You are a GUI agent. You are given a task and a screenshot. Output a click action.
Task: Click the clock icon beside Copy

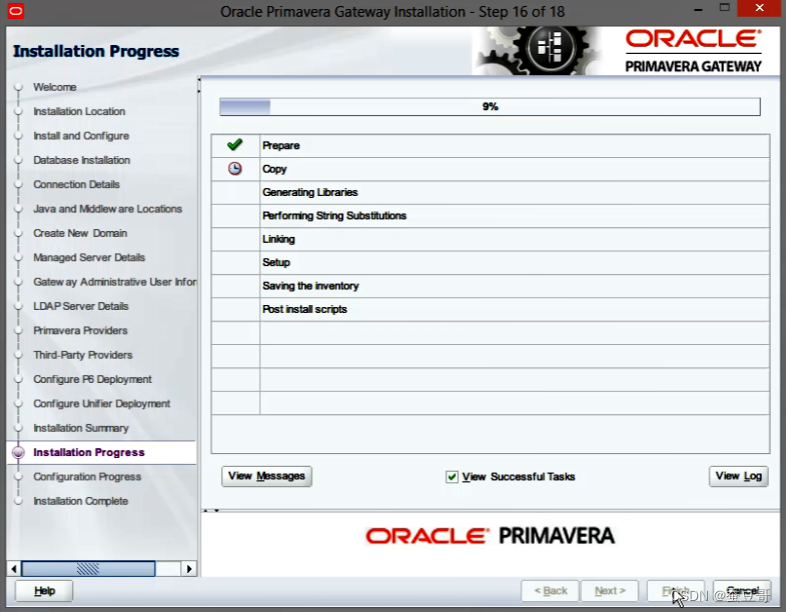(x=235, y=168)
